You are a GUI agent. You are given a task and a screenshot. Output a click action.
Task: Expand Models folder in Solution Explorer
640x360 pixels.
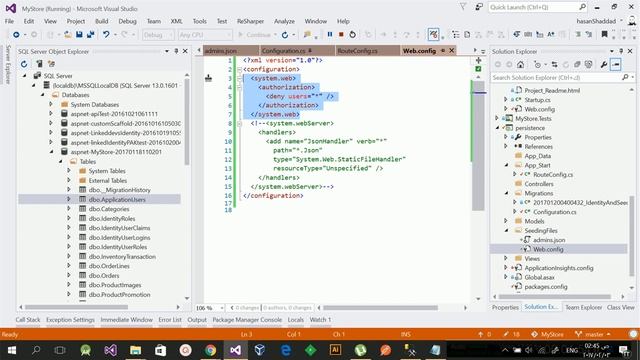[506, 221]
